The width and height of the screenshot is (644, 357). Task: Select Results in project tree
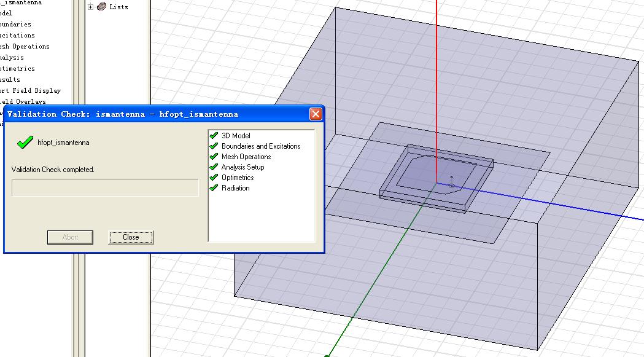pos(10,80)
